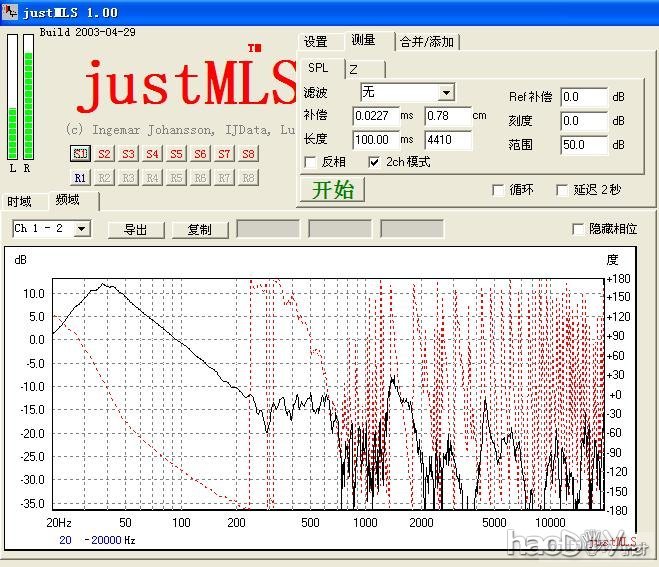Click the justMLS icon in title bar
659x567 pixels.
pos(11,12)
